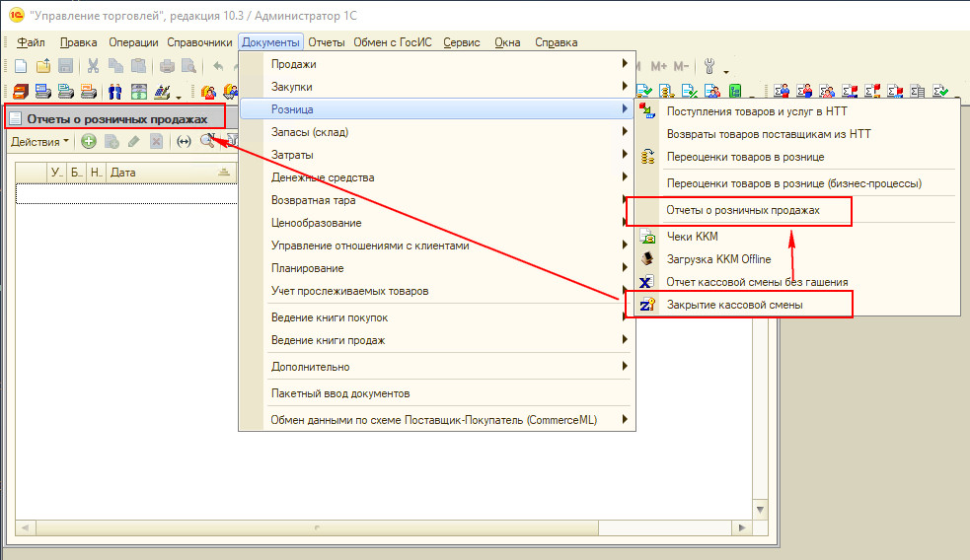Click the document with percent icon
Viewport: 970px width, 560px height.
click(689, 91)
